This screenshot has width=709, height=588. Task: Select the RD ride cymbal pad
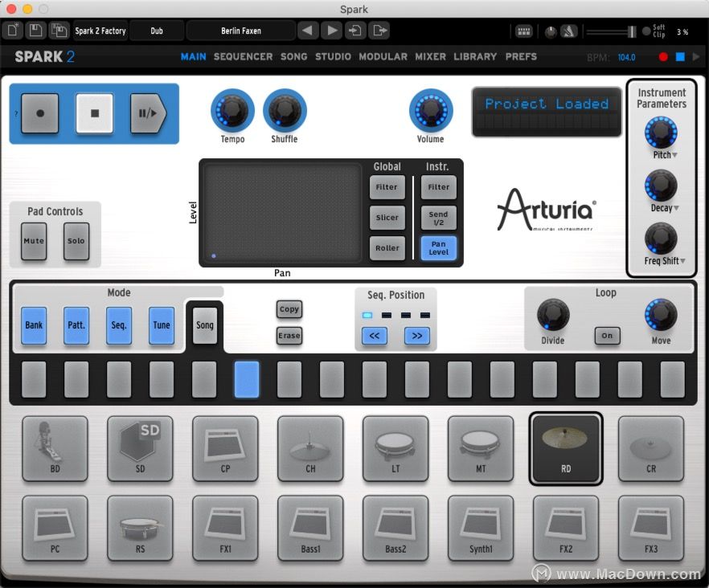566,449
